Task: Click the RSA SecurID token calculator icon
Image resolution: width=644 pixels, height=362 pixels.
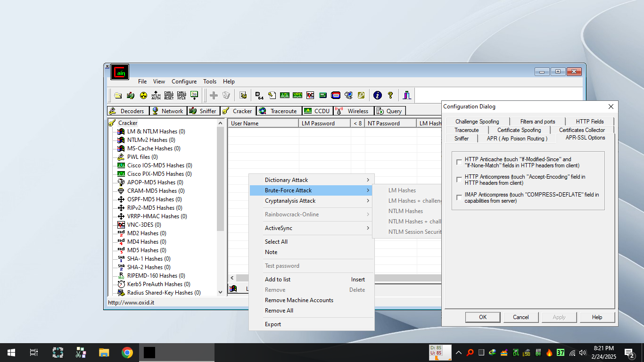Action: 336,95
